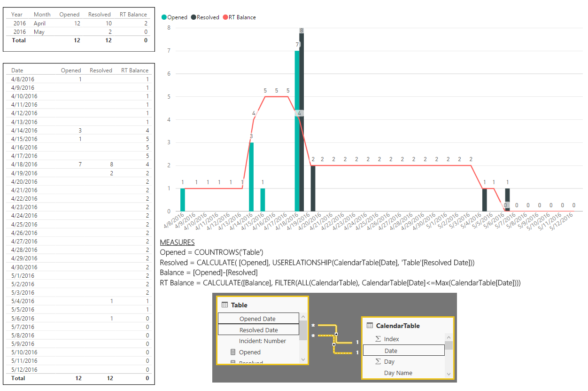The image size is (588, 391).
Task: Select the tall teal Opened bar labeled 7
Action: (297, 131)
